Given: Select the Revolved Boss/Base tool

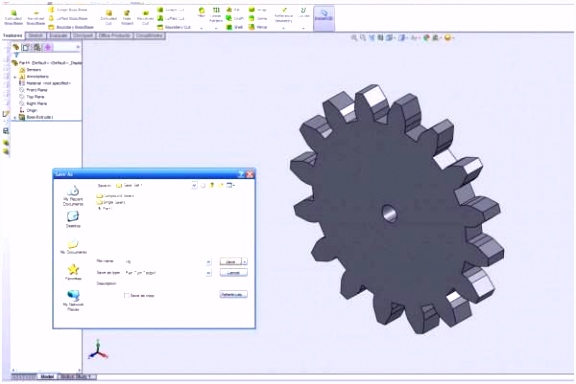Looking at the screenshot, I should tap(36, 18).
